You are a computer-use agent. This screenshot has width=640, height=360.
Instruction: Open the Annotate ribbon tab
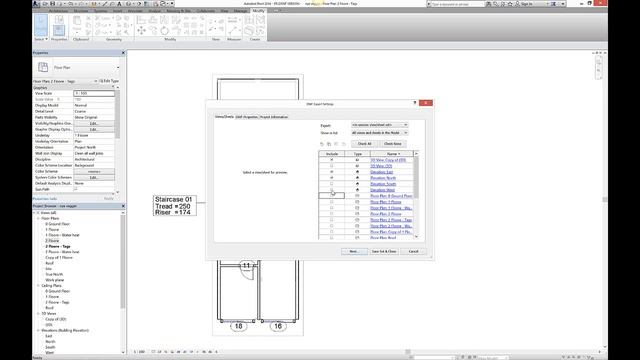(135, 11)
